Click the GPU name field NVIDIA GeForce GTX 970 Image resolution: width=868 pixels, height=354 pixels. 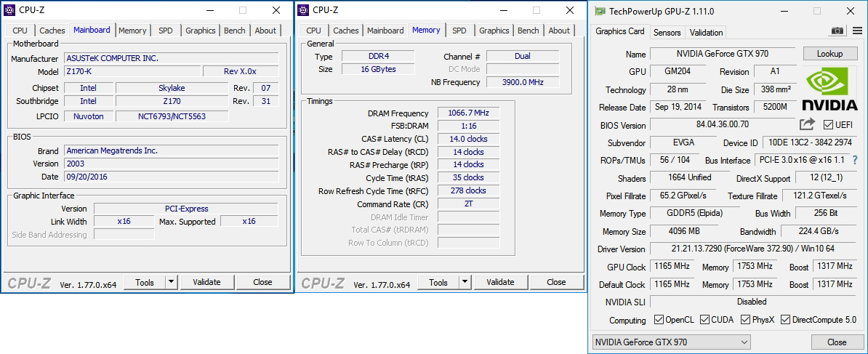click(722, 54)
